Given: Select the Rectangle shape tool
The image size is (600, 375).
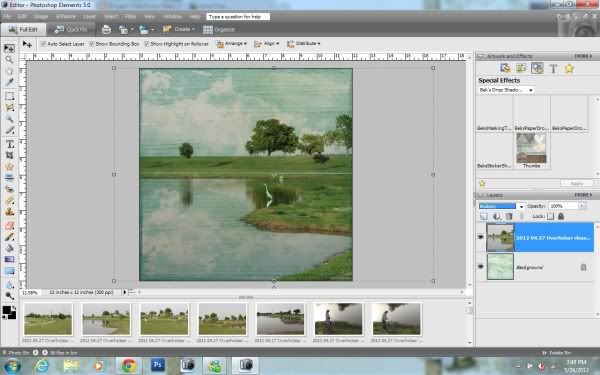Looking at the screenshot, I should [x=9, y=271].
